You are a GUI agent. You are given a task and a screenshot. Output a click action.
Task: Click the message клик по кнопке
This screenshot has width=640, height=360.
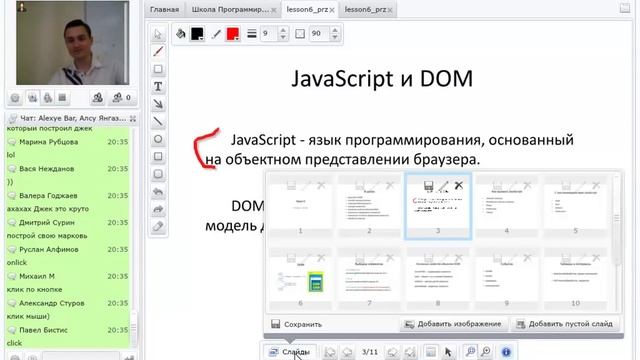click(34, 290)
